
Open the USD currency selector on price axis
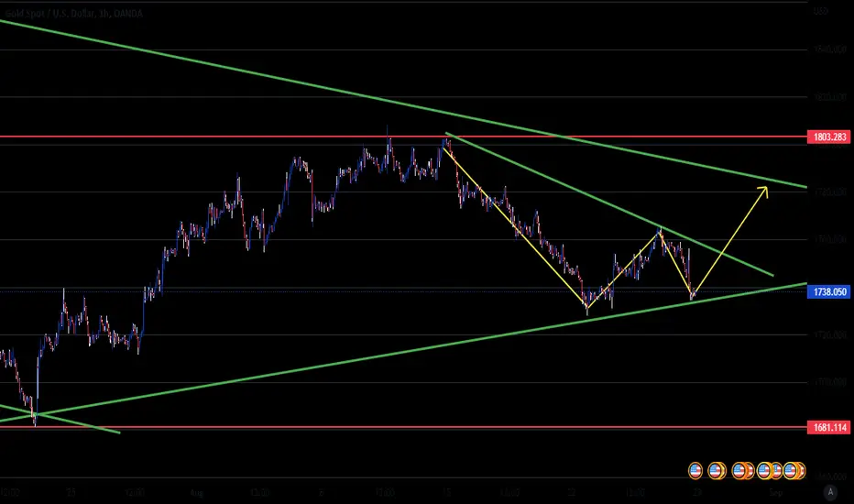click(x=821, y=11)
